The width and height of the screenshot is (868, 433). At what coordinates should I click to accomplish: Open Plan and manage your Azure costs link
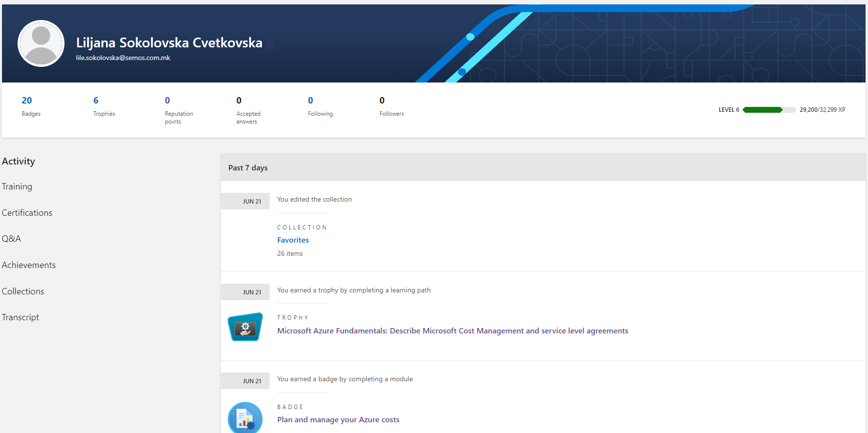[339, 420]
